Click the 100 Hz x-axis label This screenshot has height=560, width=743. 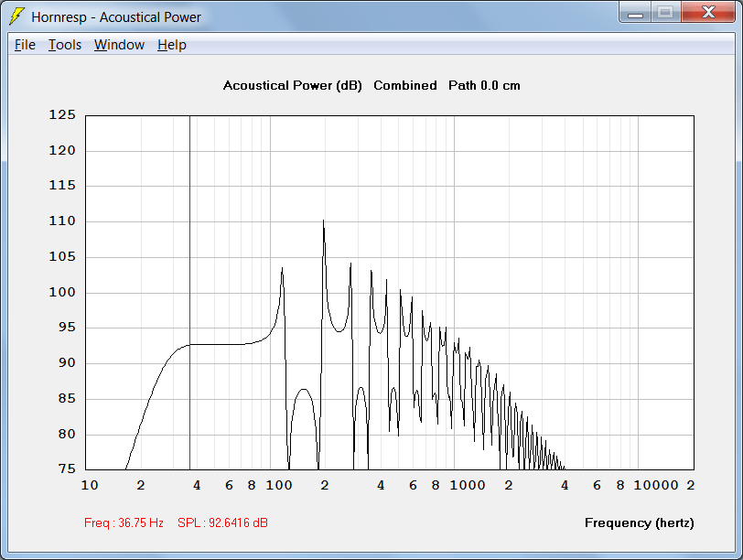279,485
